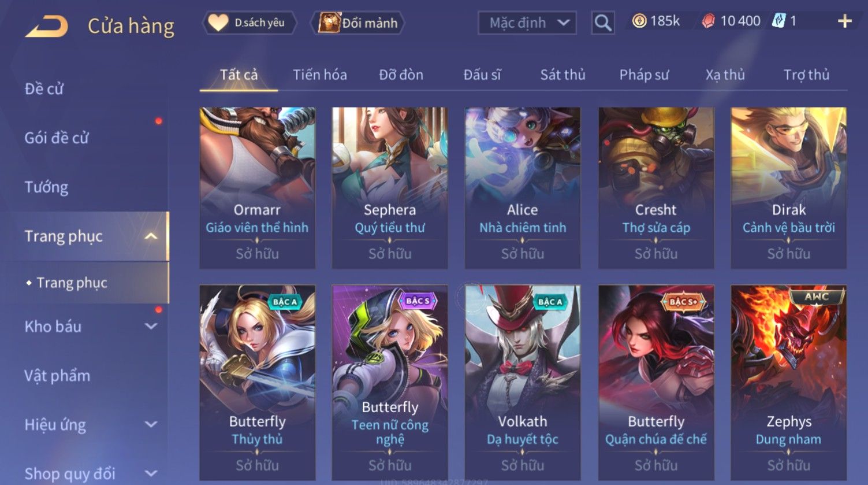Open the heart D.sách yêu wishlist
Image resolution: width=868 pixels, height=485 pixels.
pos(248,23)
